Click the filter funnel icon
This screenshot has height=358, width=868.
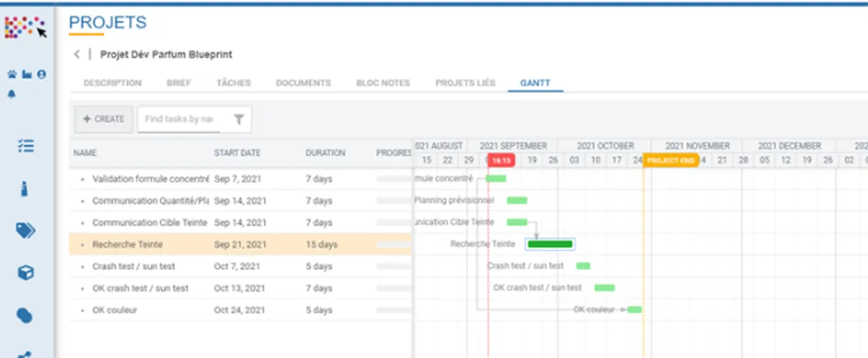pyautogui.click(x=239, y=119)
